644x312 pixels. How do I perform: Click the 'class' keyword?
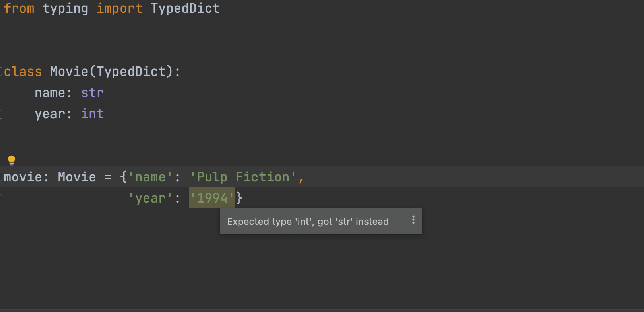click(23, 72)
